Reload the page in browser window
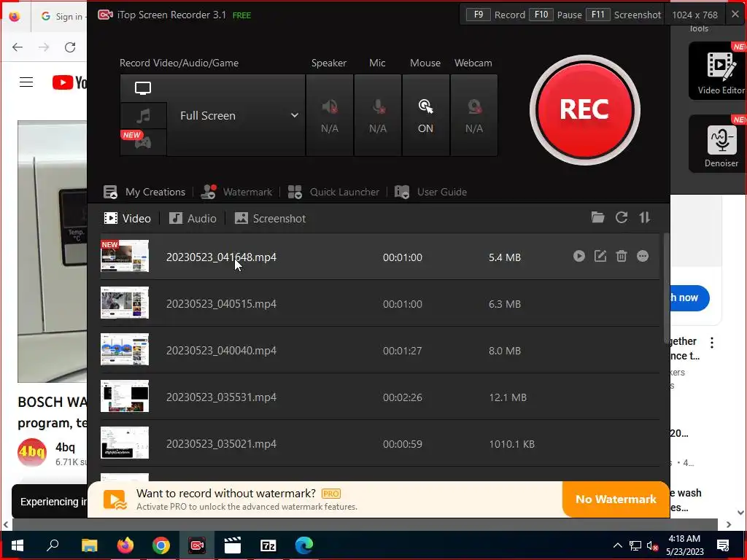 [x=70, y=47]
